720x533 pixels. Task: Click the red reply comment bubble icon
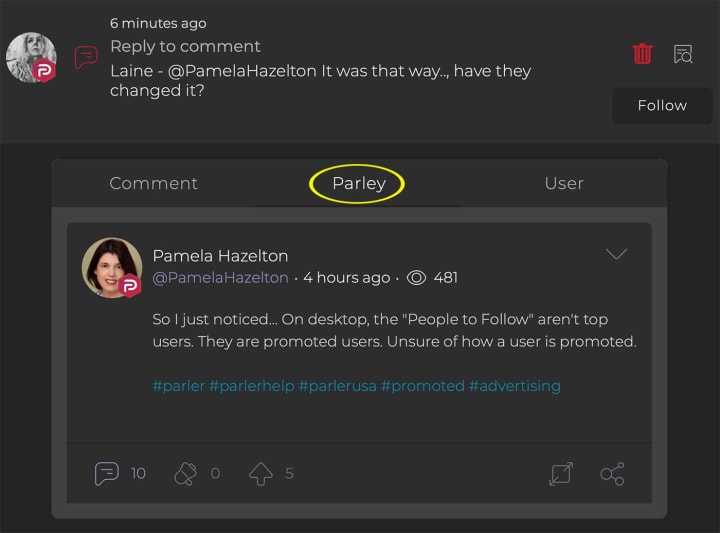86,57
